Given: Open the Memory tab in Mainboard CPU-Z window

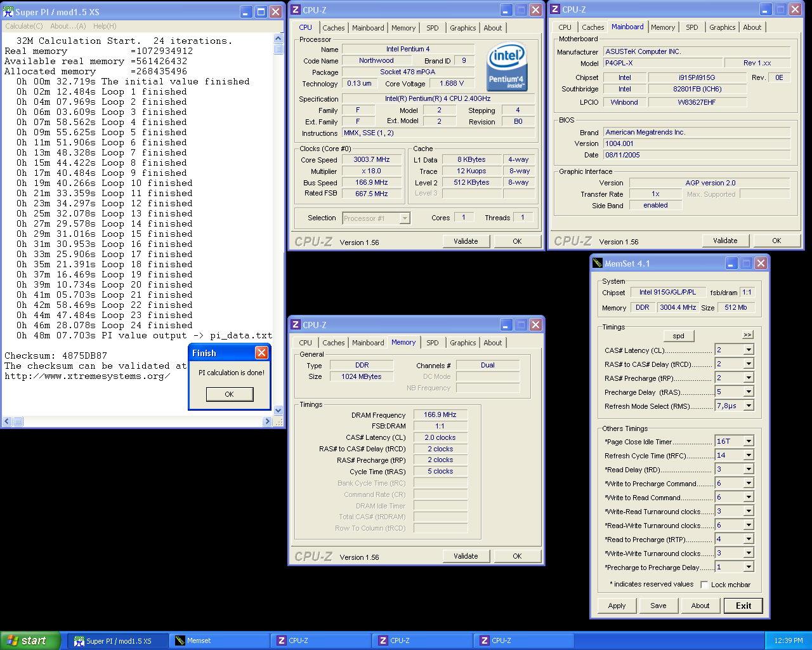Looking at the screenshot, I should click(x=663, y=27).
